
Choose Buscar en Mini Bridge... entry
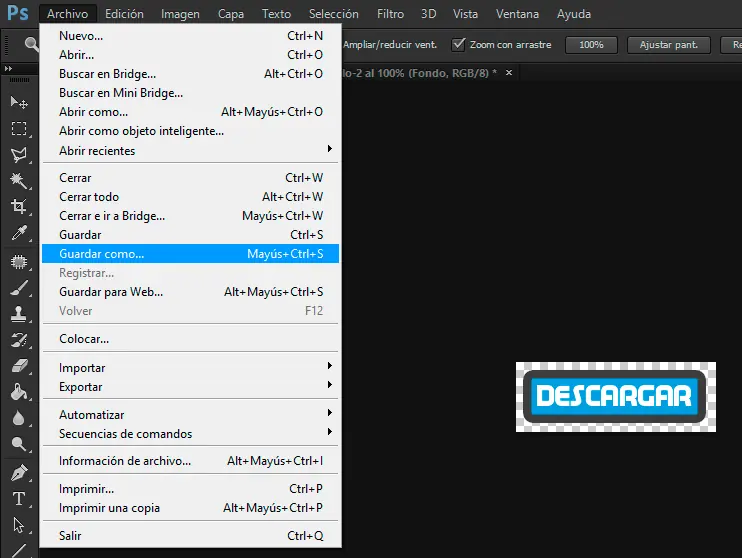(191, 93)
